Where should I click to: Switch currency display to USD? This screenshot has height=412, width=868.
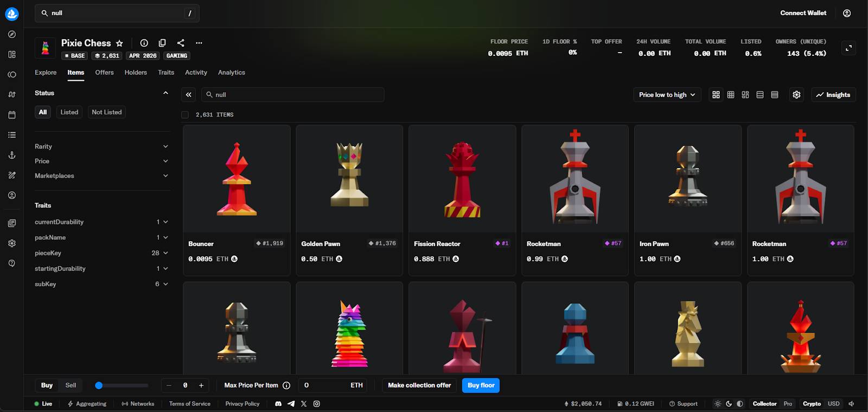click(834, 404)
